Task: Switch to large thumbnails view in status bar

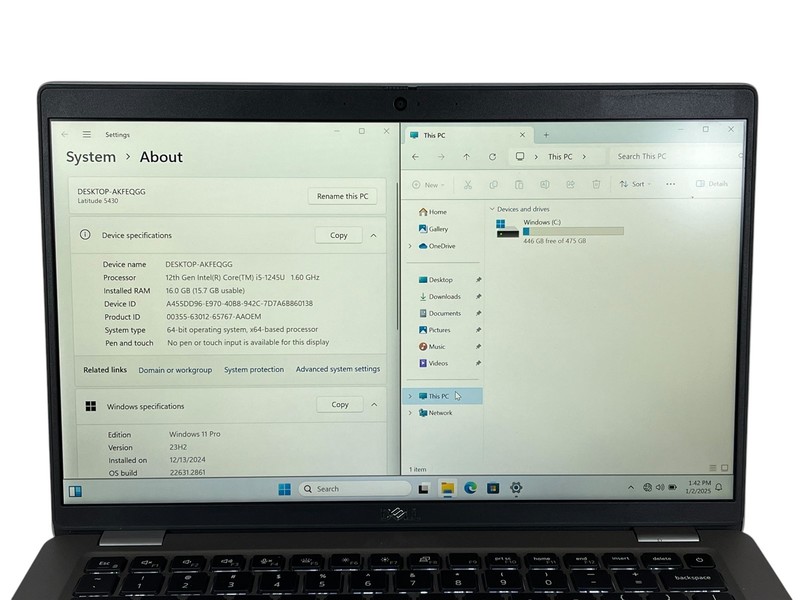Action: point(724,468)
